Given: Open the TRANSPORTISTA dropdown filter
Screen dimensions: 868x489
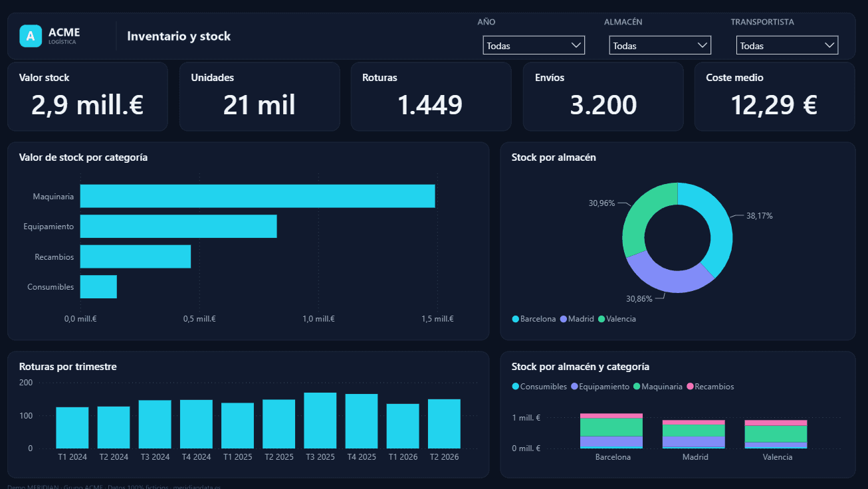Looking at the screenshot, I should pyautogui.click(x=787, y=45).
